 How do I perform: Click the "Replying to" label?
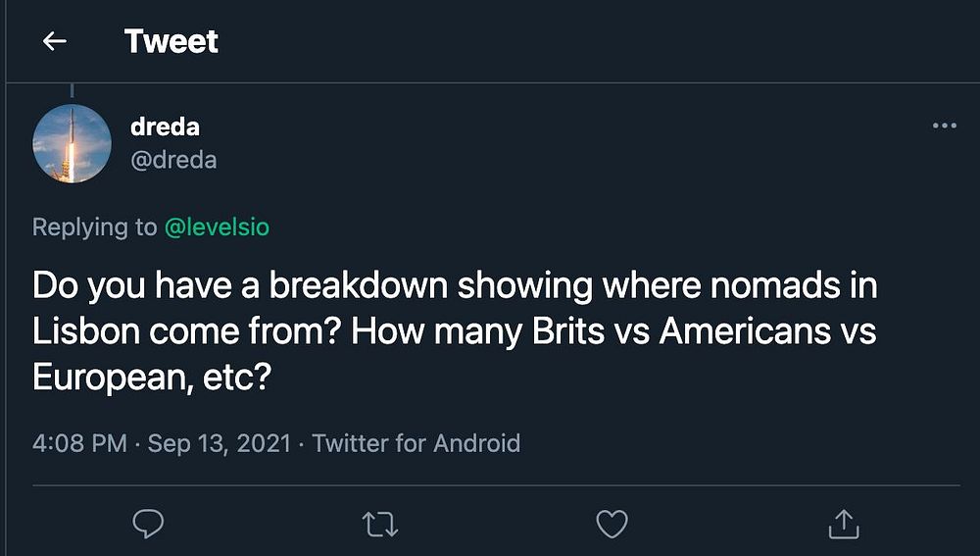pos(94,227)
